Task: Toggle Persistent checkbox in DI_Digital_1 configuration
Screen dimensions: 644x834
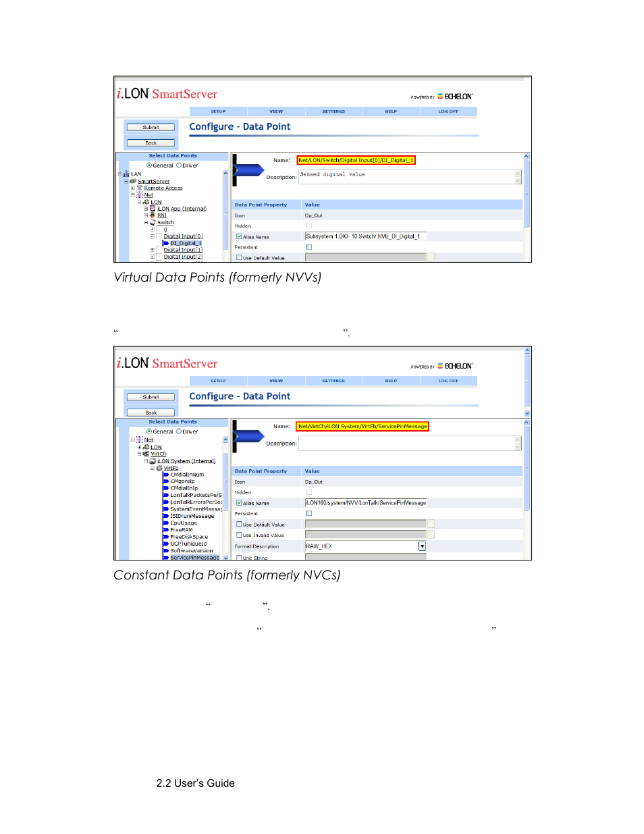Action: (309, 247)
